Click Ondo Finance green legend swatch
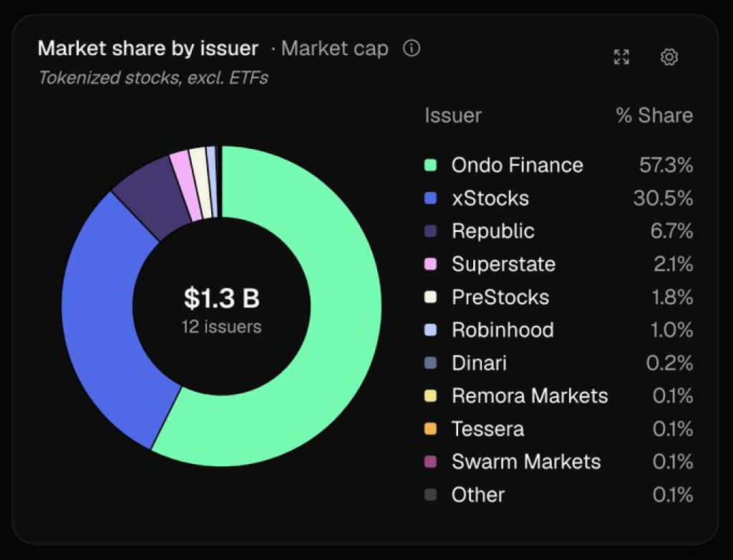This screenshot has height=560, width=733. (430, 165)
